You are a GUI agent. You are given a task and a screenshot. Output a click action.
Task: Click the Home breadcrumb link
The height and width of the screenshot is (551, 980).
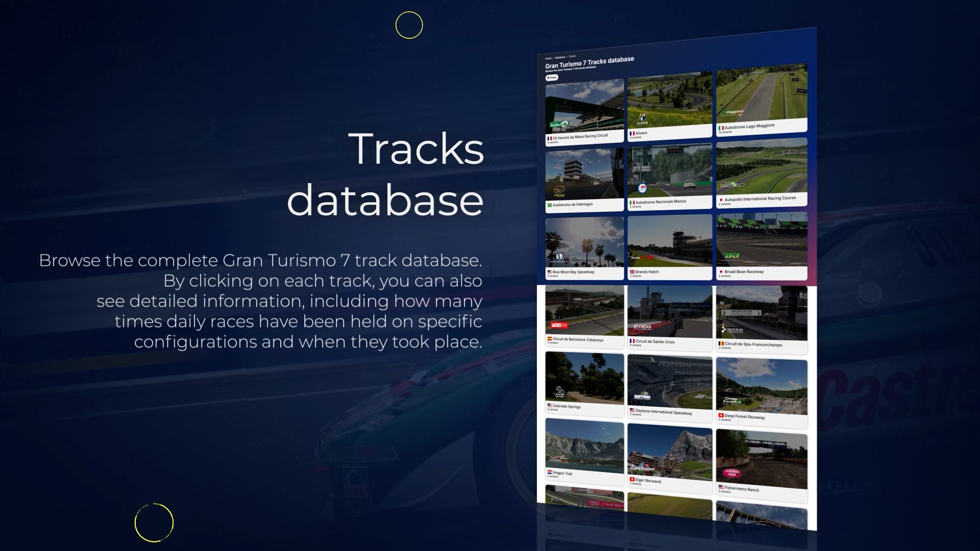pyautogui.click(x=548, y=58)
